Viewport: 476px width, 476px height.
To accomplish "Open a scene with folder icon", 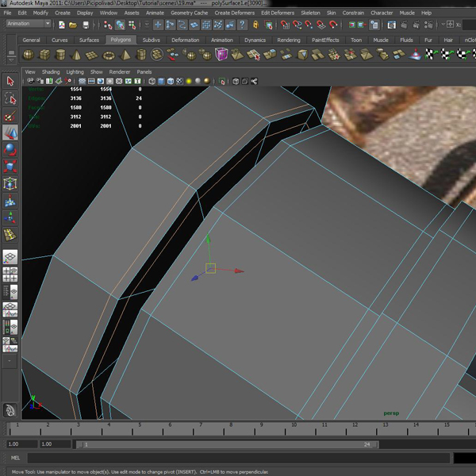I will pos(73,25).
